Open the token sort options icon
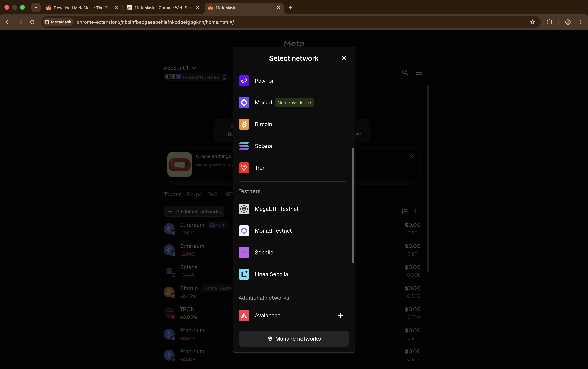Screen dimensions: 588x369 404,211
